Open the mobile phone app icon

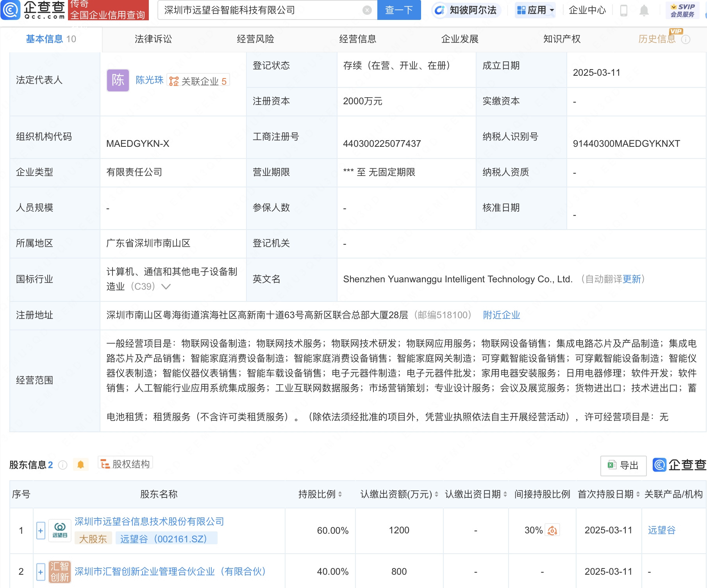(x=624, y=10)
